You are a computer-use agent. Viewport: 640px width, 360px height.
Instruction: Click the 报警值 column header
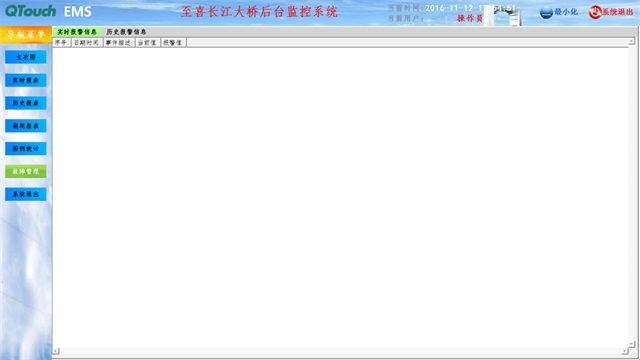pos(173,42)
